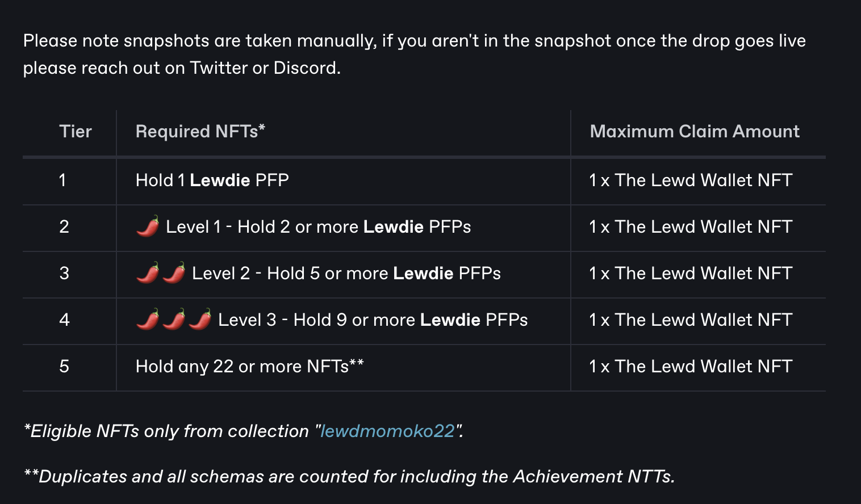
Task: Select the Tier column header
Action: [76, 132]
